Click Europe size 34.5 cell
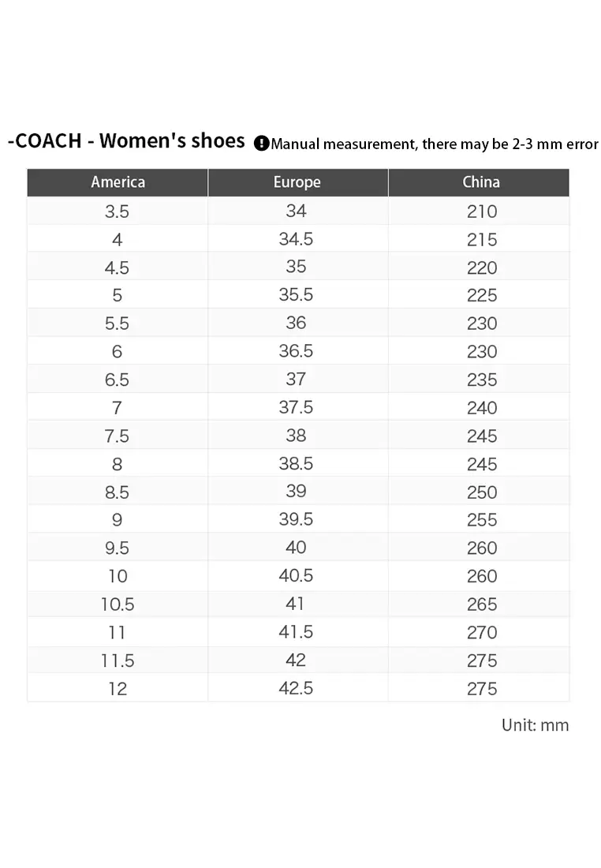The height and width of the screenshot is (868, 601). coord(296,239)
